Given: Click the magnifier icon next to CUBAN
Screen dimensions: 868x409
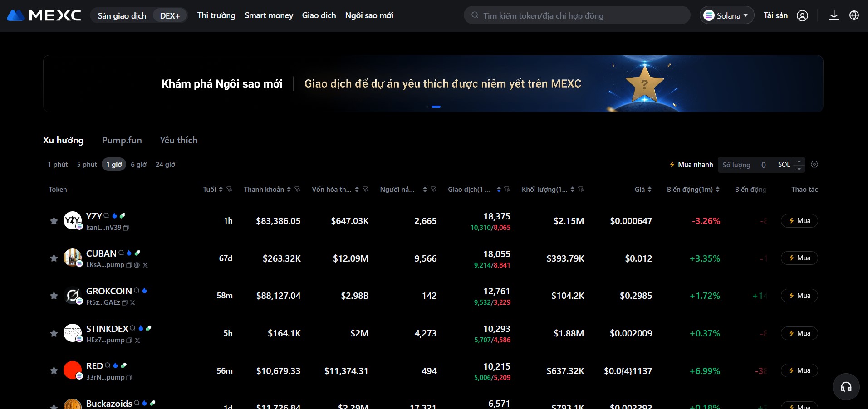Looking at the screenshot, I should (121, 253).
